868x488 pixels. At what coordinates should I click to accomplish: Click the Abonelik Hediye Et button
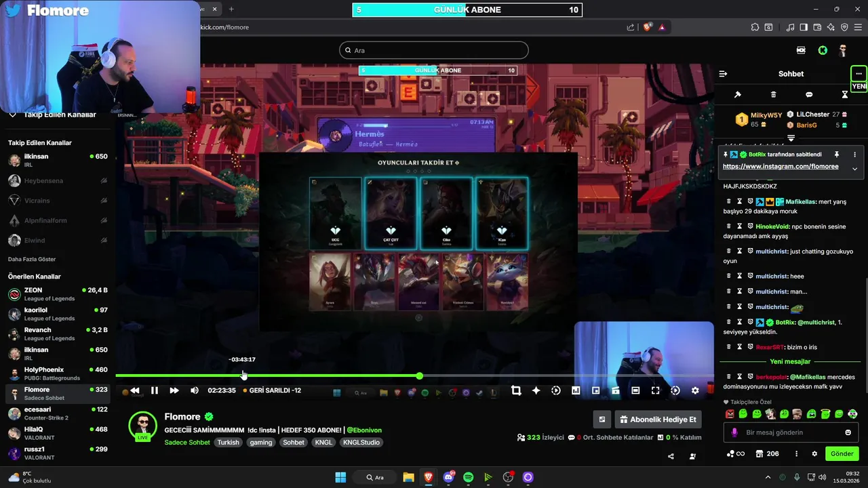(658, 420)
